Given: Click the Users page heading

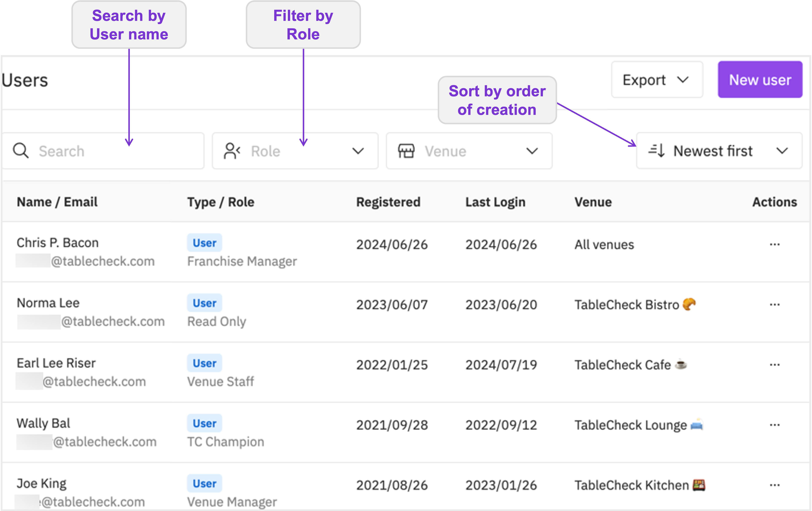Looking at the screenshot, I should 25,80.
